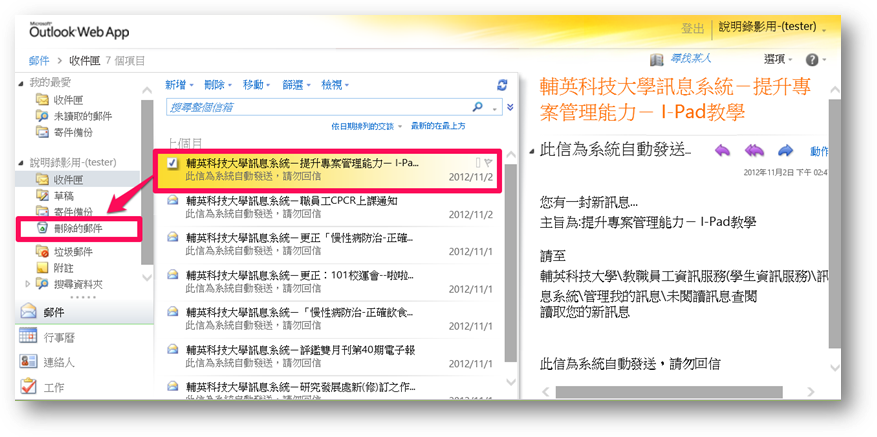The height and width of the screenshot is (437, 877).
Task: Click the message list vertical scrollbar
Action: point(511,262)
